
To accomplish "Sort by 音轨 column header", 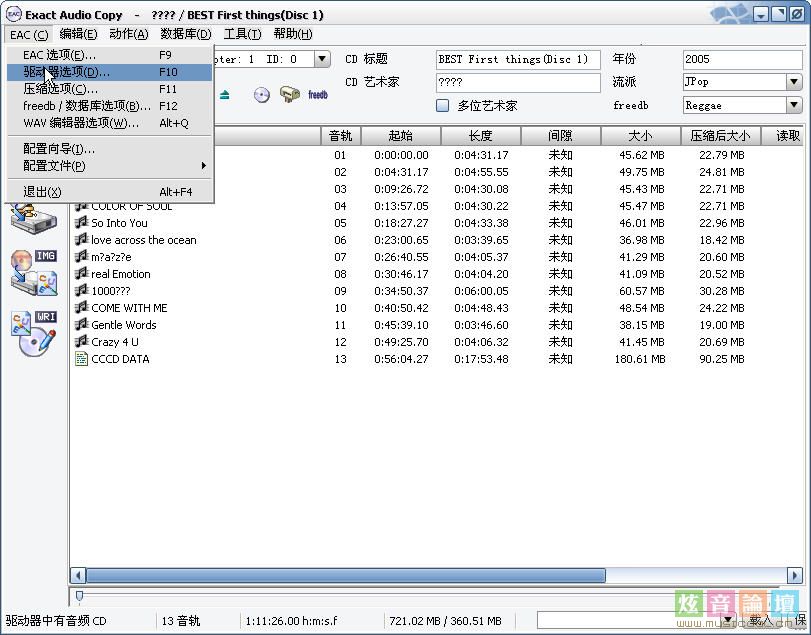I will point(340,136).
